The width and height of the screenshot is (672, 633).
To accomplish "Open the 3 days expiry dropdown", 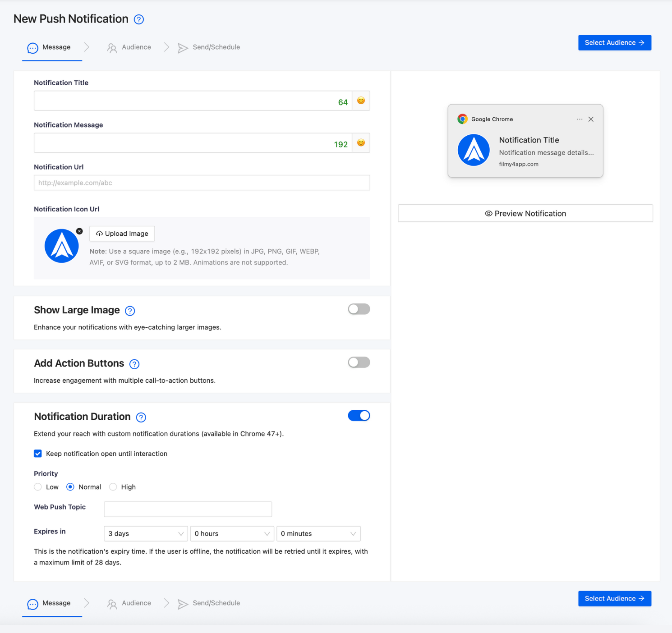I will tap(145, 533).
